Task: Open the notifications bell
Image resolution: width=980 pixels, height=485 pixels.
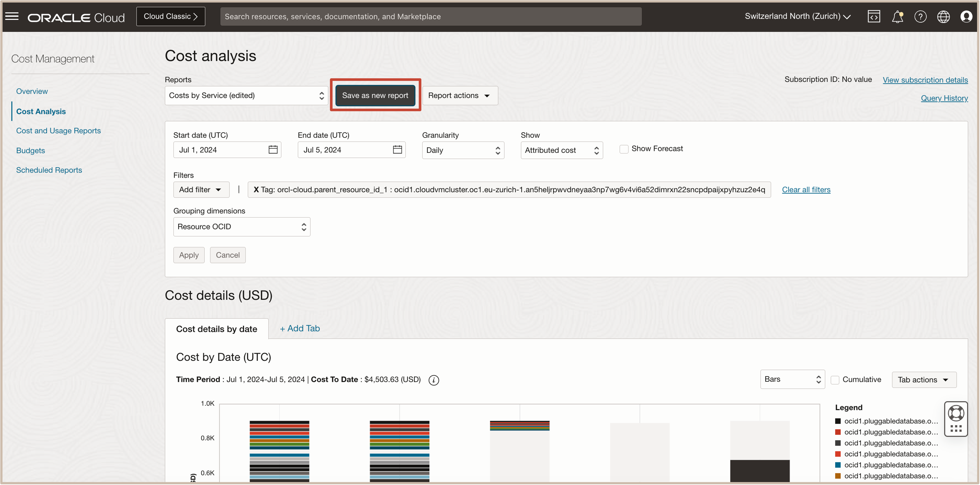Action: tap(897, 16)
